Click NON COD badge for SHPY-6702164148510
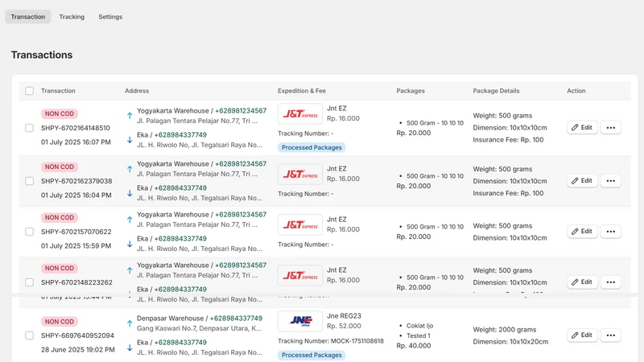The height and width of the screenshot is (362, 644). pos(60,113)
